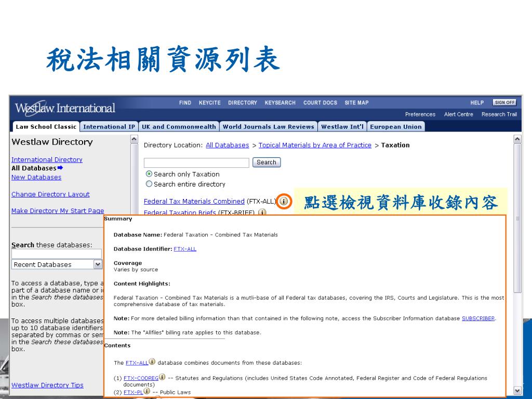Click left panel scrollbar up arrow

coord(134,139)
